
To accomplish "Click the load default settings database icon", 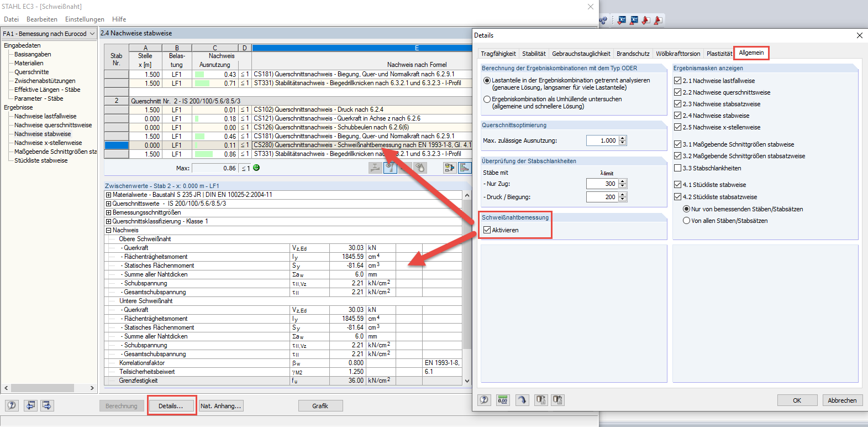I will [x=557, y=400].
